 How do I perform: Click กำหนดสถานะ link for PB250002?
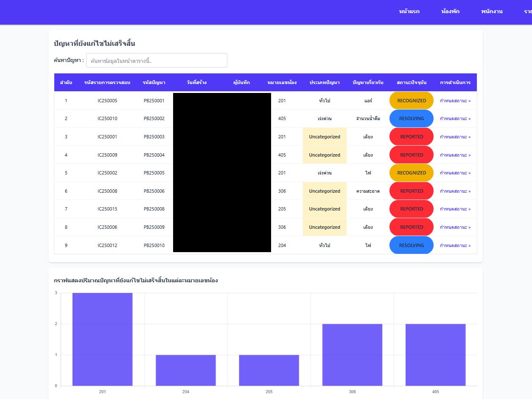pyautogui.click(x=455, y=118)
